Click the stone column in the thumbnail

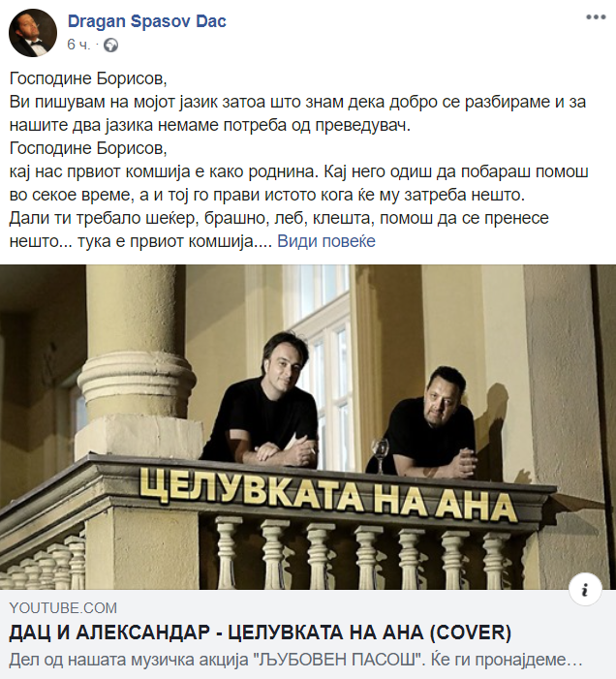tap(135, 361)
